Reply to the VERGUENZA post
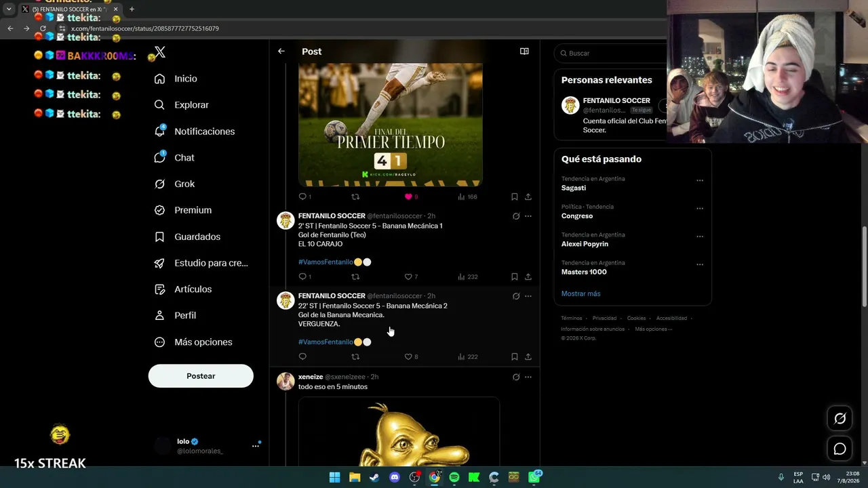The width and height of the screenshot is (868, 488). pyautogui.click(x=303, y=357)
